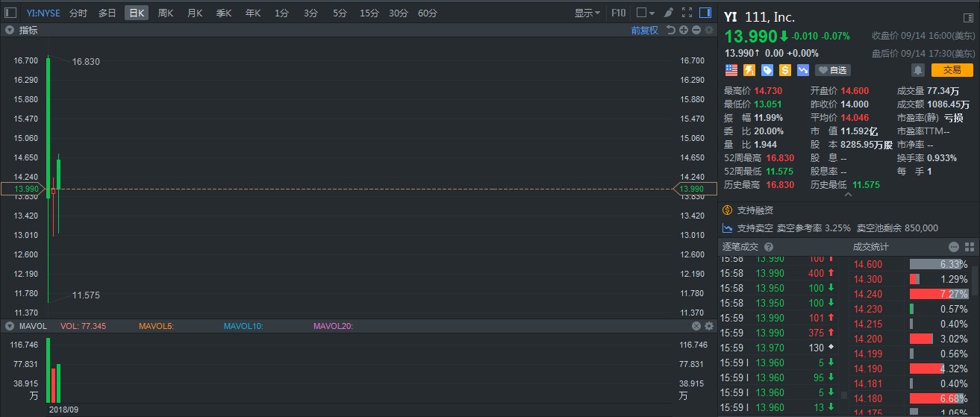980x417 pixels.
Task: Click the F10 company info button
Action: pyautogui.click(x=619, y=13)
